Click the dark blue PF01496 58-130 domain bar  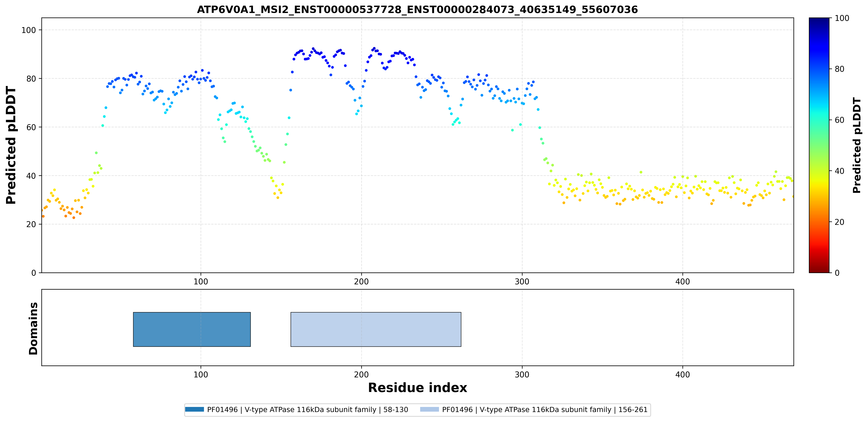click(x=192, y=329)
